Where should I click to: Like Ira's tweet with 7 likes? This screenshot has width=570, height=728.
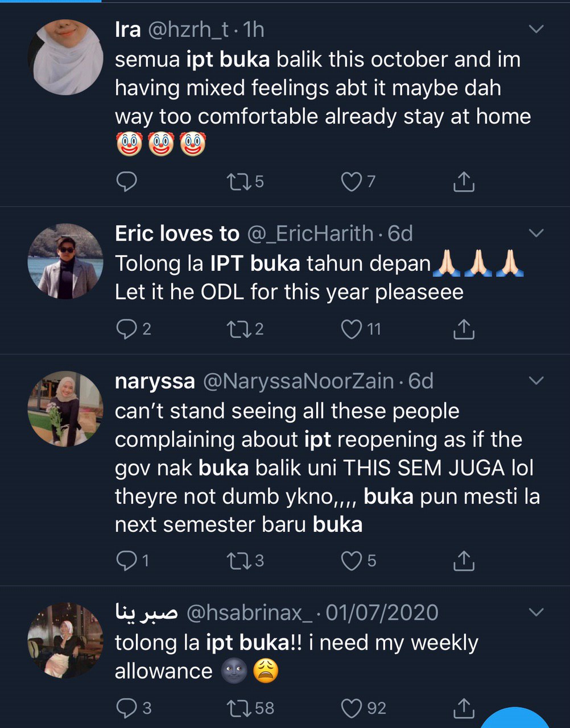351,182
